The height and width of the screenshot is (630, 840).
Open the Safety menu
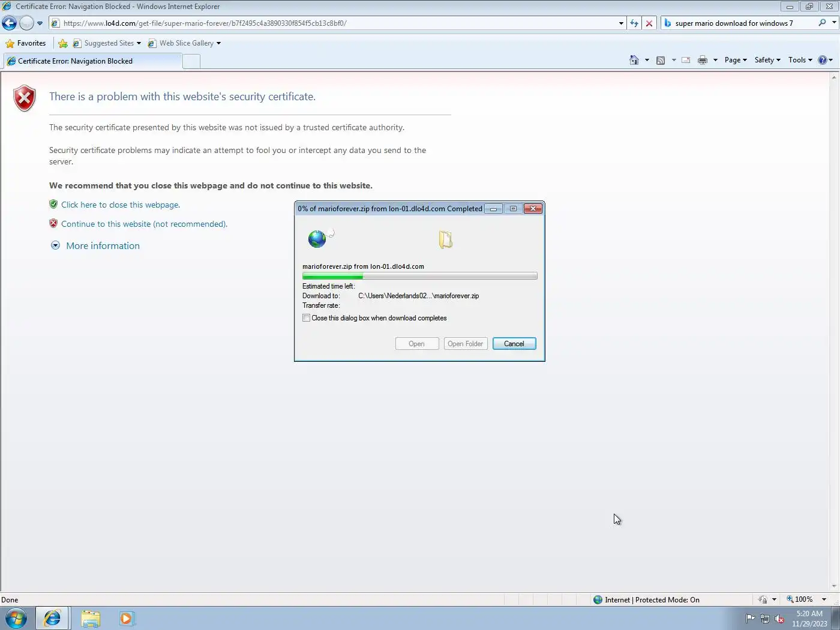(767, 60)
